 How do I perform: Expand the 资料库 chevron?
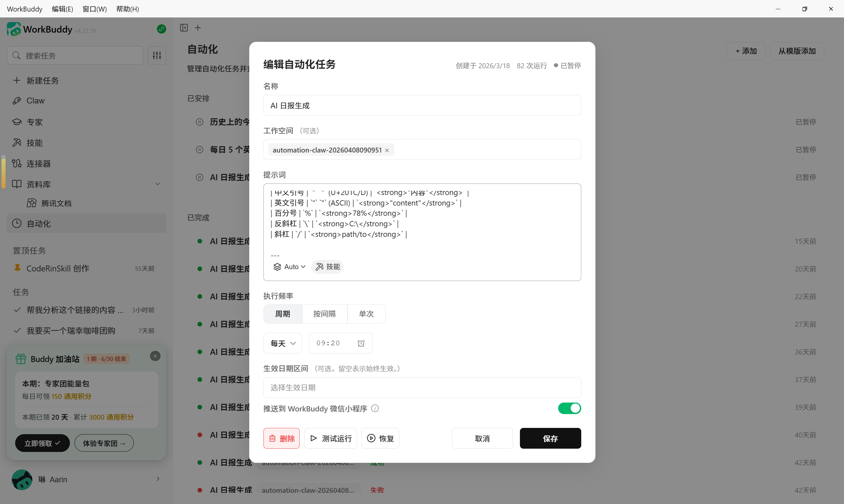[x=158, y=184]
